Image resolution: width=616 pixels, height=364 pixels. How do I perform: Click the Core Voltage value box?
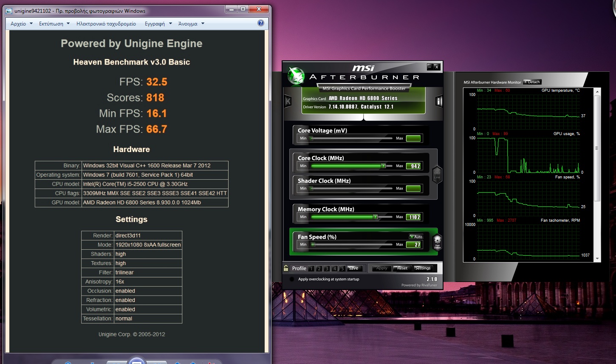413,138
